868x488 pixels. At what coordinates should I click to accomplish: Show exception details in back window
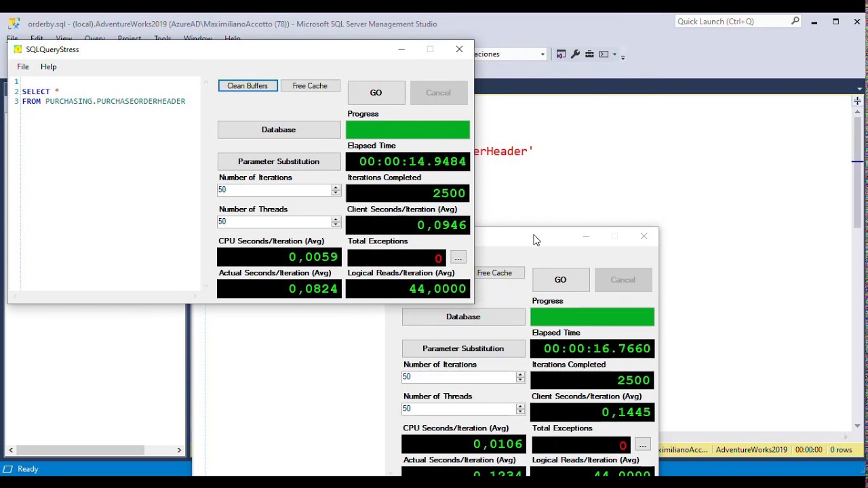tap(643, 445)
